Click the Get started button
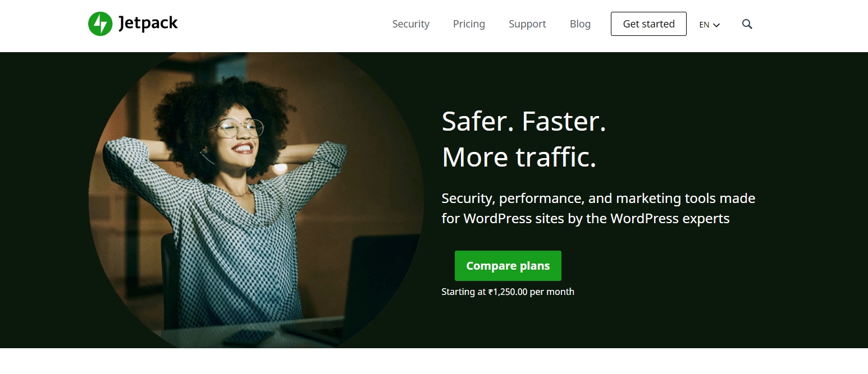The image size is (868, 374). click(x=648, y=24)
